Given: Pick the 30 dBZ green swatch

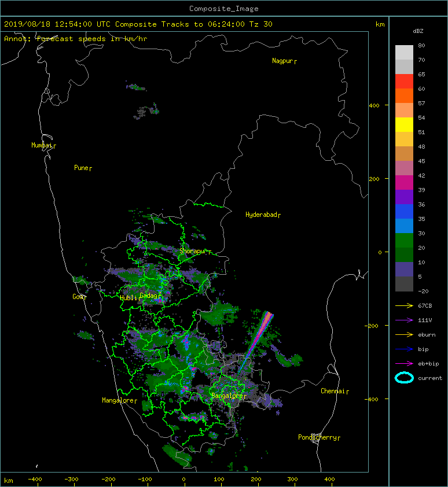Looking at the screenshot, I should (x=404, y=241).
